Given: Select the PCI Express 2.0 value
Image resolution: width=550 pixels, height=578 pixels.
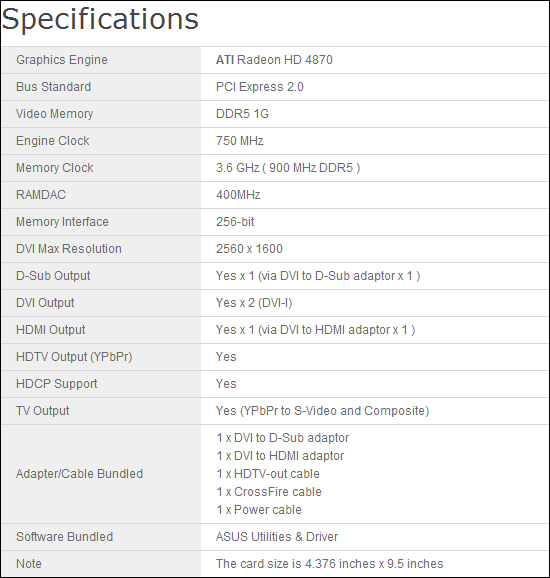Looking at the screenshot, I should click(x=260, y=87).
